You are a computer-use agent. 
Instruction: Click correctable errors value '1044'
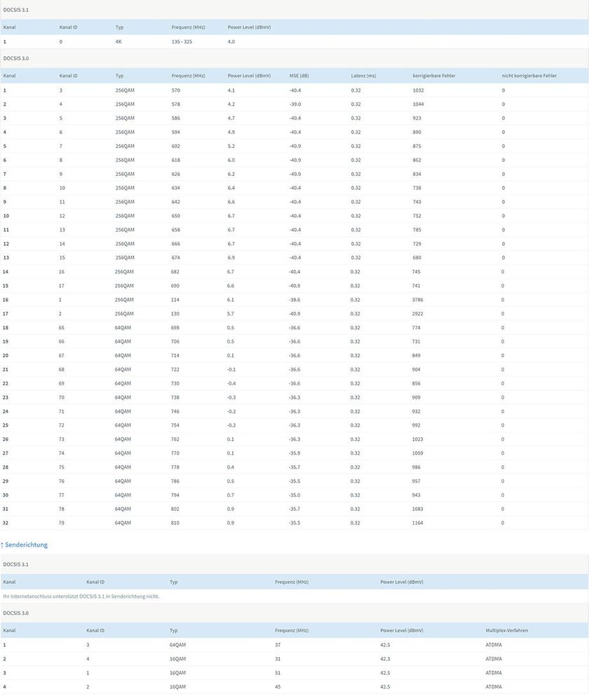click(x=419, y=104)
